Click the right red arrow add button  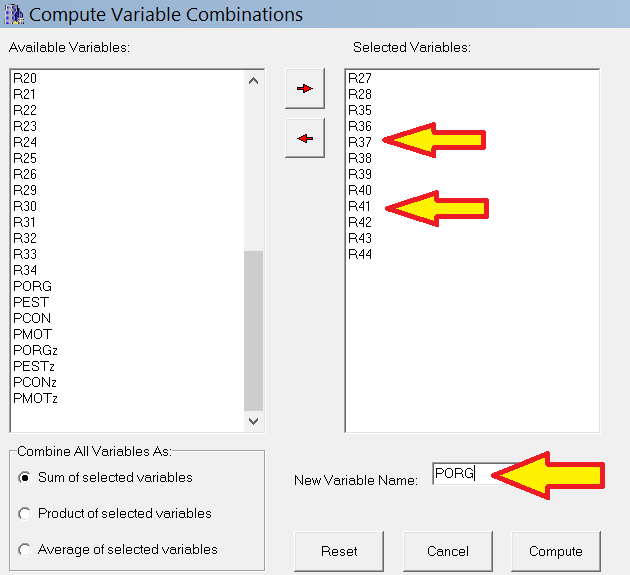(305, 89)
